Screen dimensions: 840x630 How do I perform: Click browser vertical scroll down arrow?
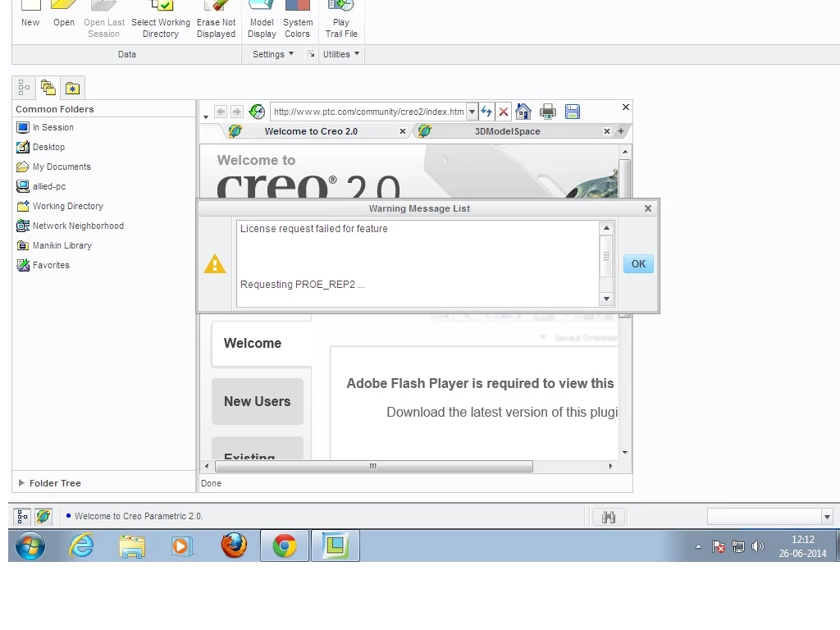point(625,453)
